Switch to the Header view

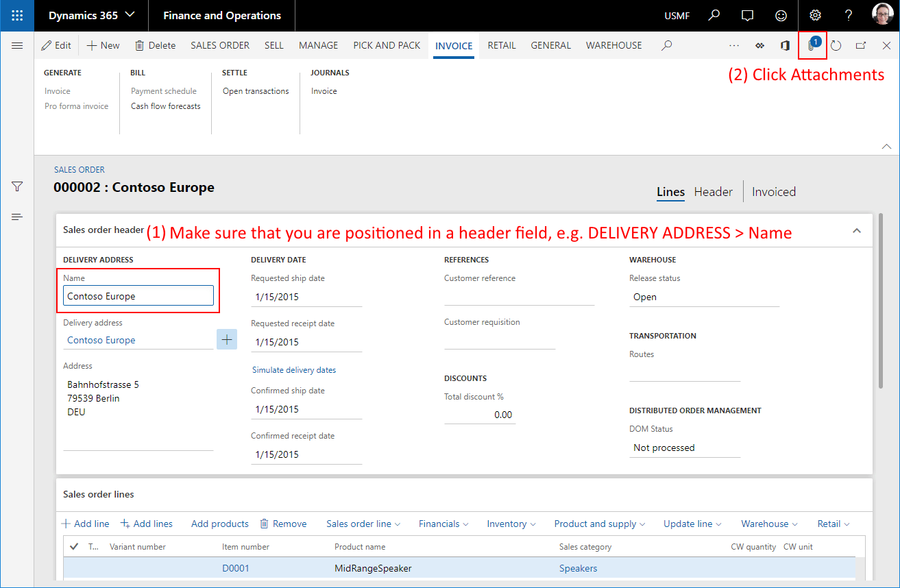coord(714,192)
